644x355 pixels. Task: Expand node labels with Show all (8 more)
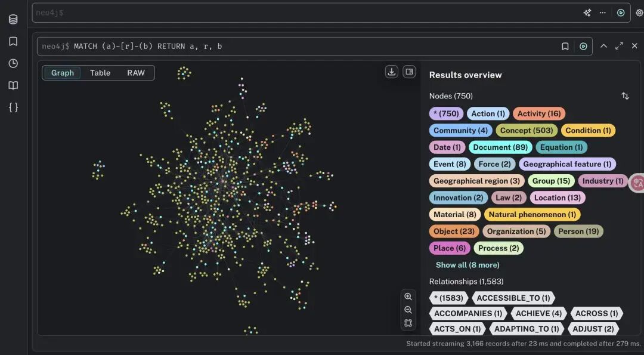click(467, 265)
